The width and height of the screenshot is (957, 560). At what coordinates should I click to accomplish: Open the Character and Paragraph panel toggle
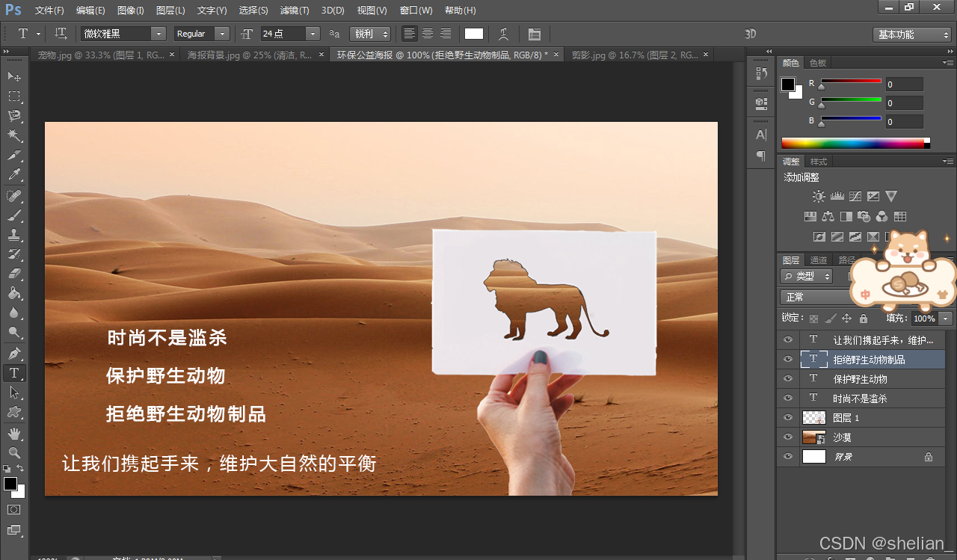point(534,34)
